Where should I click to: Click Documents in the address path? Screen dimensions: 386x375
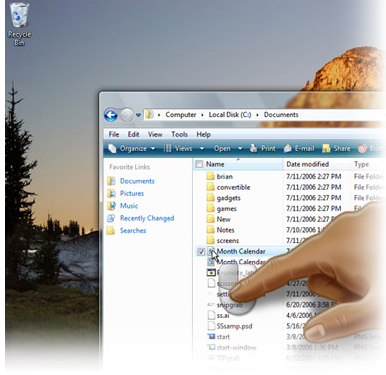(x=281, y=115)
